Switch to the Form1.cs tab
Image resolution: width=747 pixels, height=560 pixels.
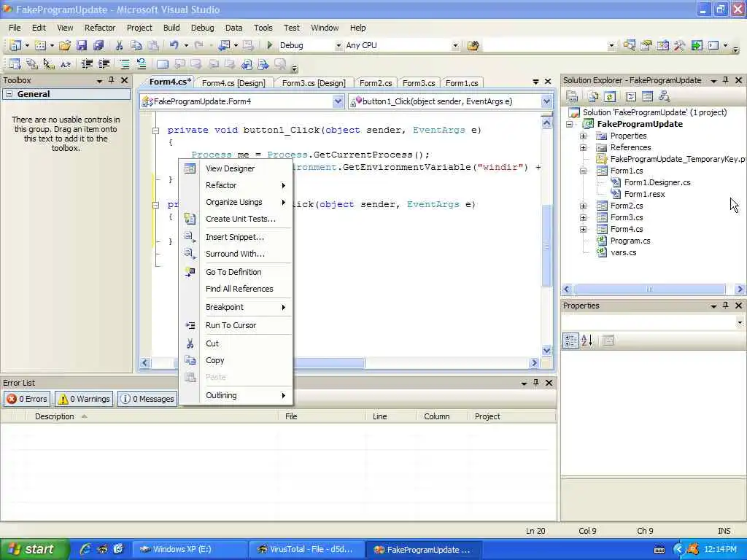(x=462, y=83)
